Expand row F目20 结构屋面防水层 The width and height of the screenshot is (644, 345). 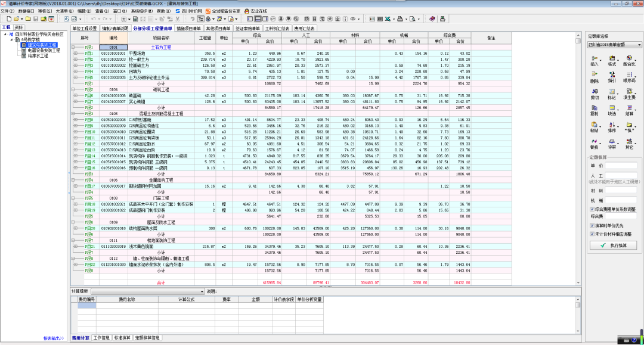coord(76,228)
